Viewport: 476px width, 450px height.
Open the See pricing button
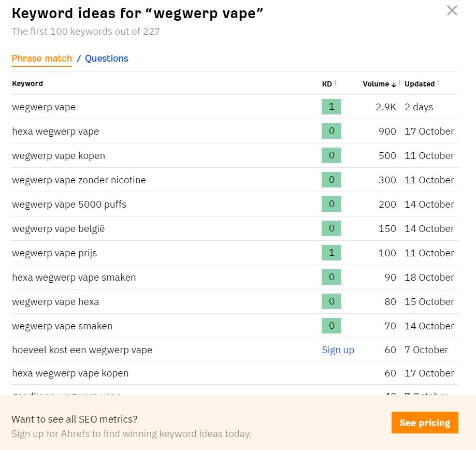tap(425, 423)
